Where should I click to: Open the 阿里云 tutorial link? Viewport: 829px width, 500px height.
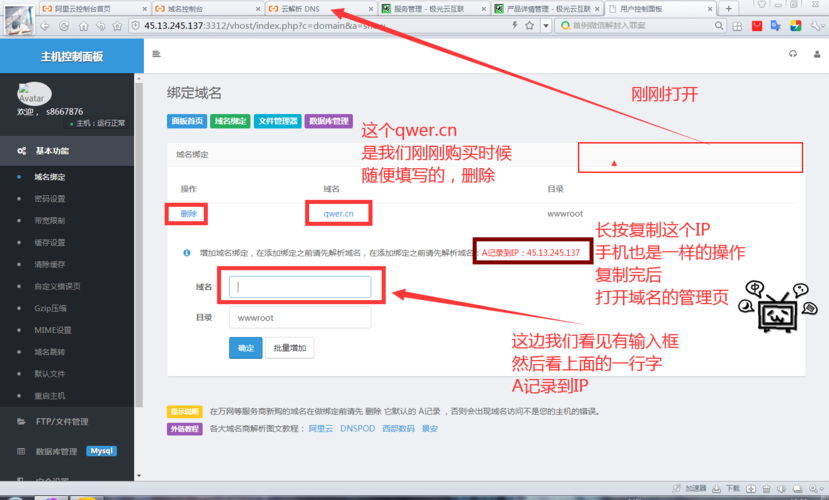321,429
